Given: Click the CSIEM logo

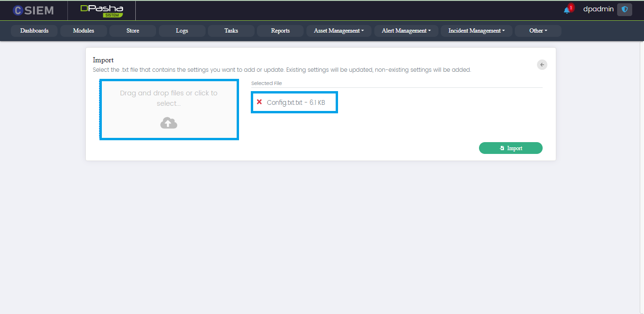Looking at the screenshot, I should 33,10.
